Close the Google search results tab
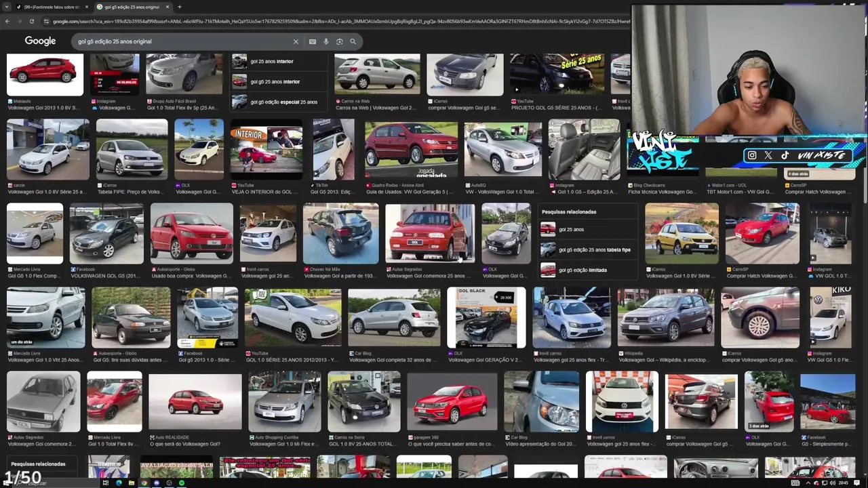The image size is (868, 488). click(167, 7)
